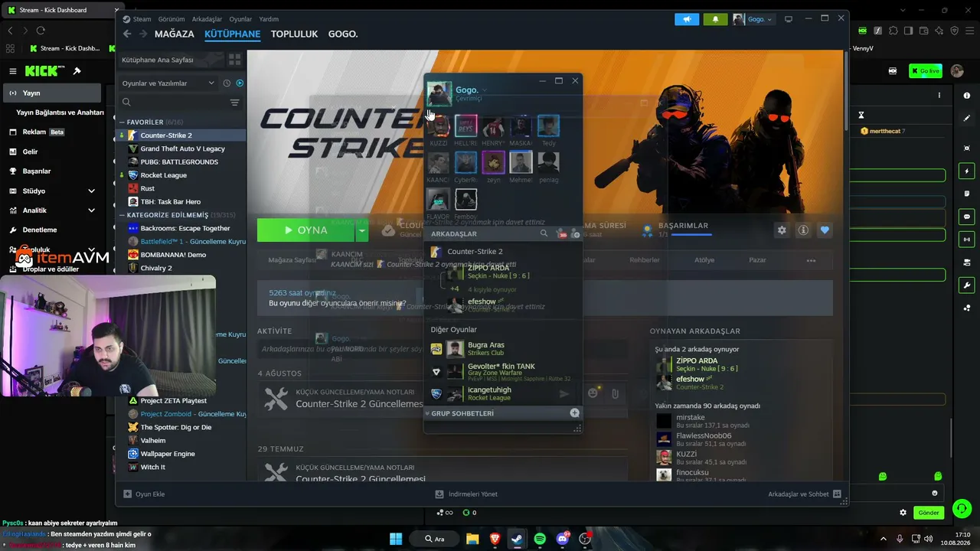Launch Counter-Strike 2 with OYNA button
This screenshot has width=980, height=551.
pyautogui.click(x=306, y=230)
